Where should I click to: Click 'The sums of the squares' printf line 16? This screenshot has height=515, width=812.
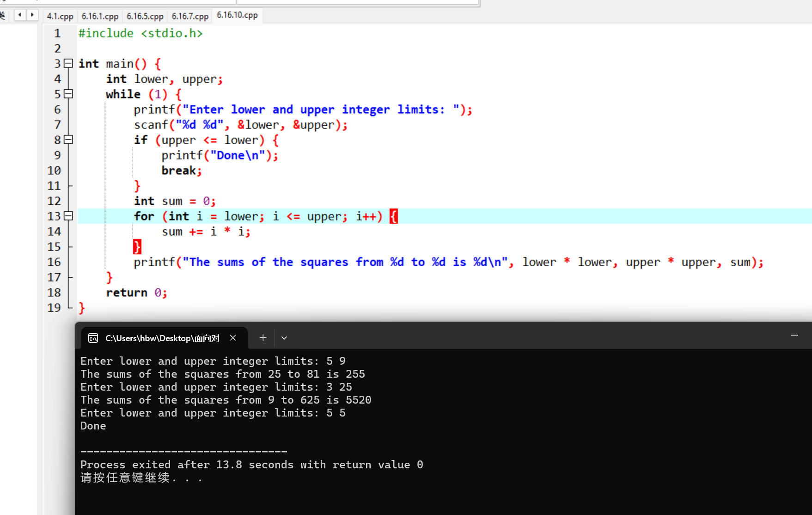(449, 262)
